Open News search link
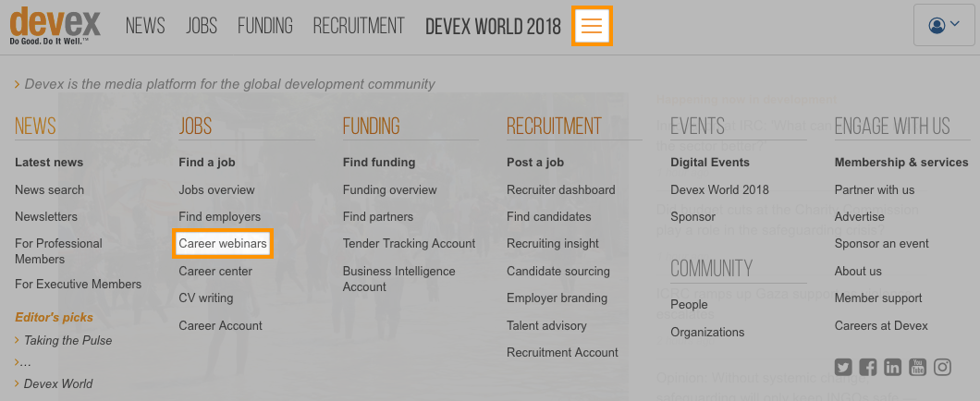This screenshot has height=401, width=980. [x=49, y=190]
